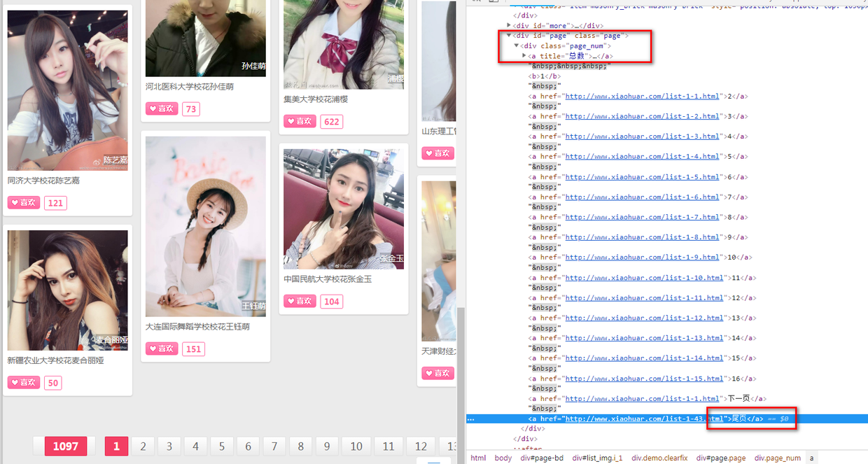Open the 张金玉 photo thumbnail
Screen dimensions: 868x464
(344, 209)
